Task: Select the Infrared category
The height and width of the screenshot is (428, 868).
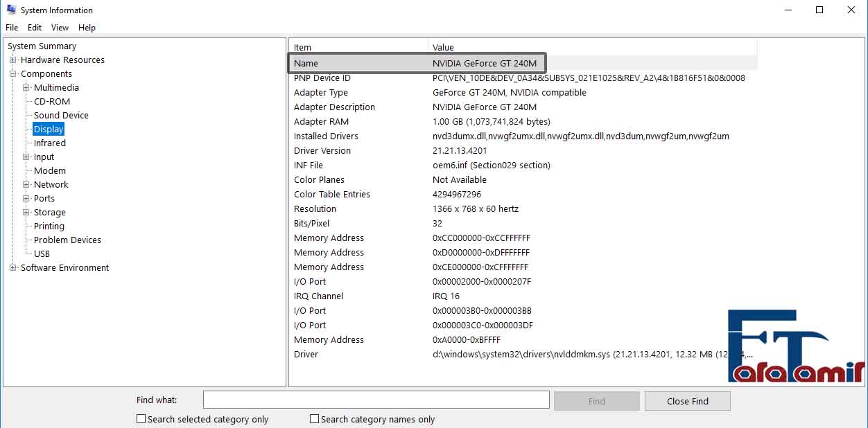Action: pyautogui.click(x=50, y=143)
